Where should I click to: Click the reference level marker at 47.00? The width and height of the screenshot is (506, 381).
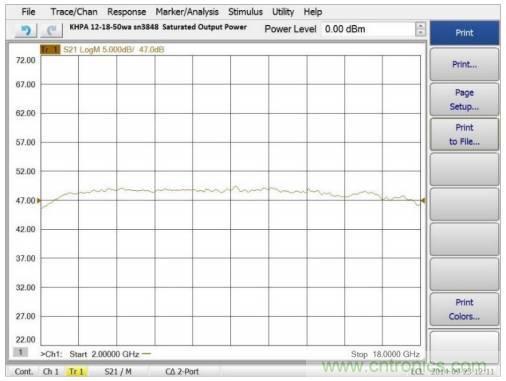(x=39, y=200)
